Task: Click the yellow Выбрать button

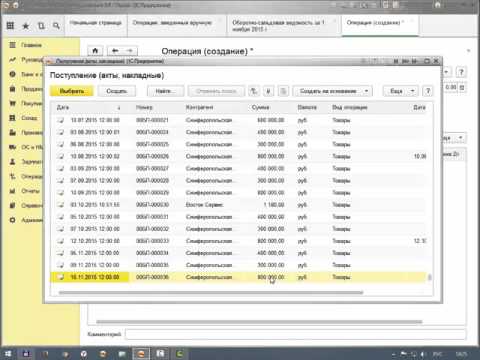Action: click(x=71, y=91)
